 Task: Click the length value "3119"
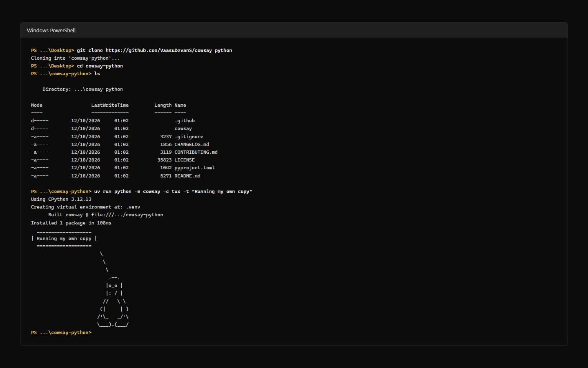pyautogui.click(x=166, y=152)
